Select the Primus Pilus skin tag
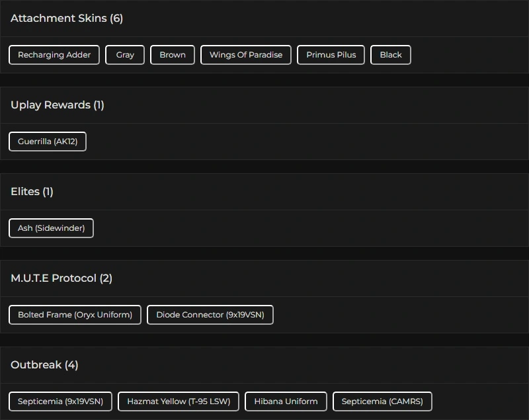Viewport: 529px width, 420px height. click(331, 55)
